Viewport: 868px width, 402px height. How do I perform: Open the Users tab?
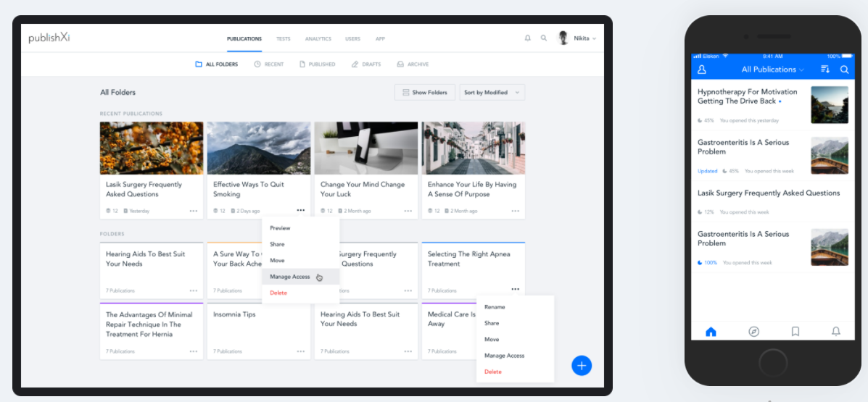(x=352, y=38)
